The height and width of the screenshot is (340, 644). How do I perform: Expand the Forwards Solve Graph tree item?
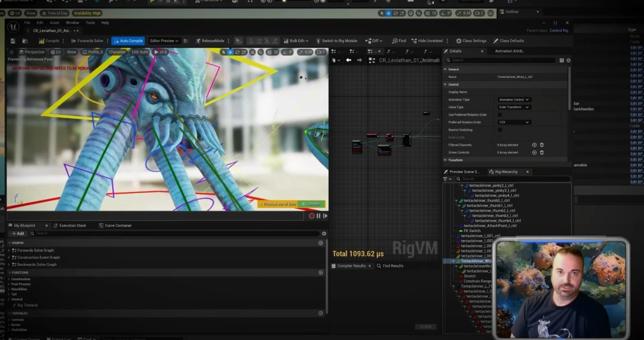point(9,250)
